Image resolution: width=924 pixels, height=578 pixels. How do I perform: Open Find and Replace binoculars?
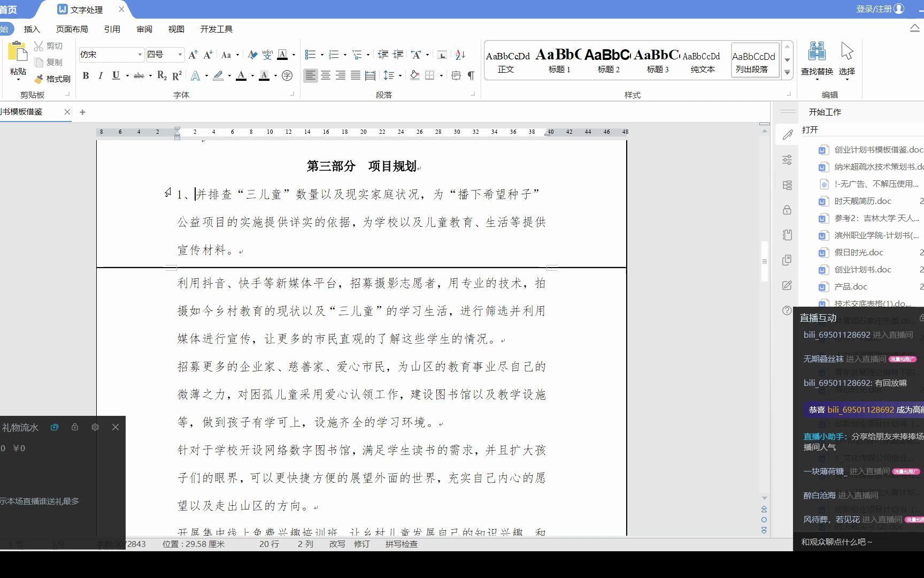coord(817,52)
